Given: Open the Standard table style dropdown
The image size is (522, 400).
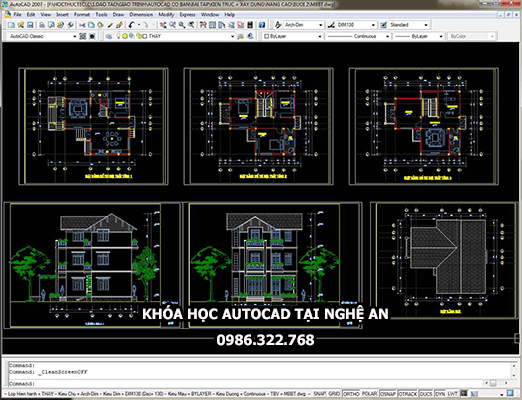Looking at the screenshot, I should coord(426,25).
